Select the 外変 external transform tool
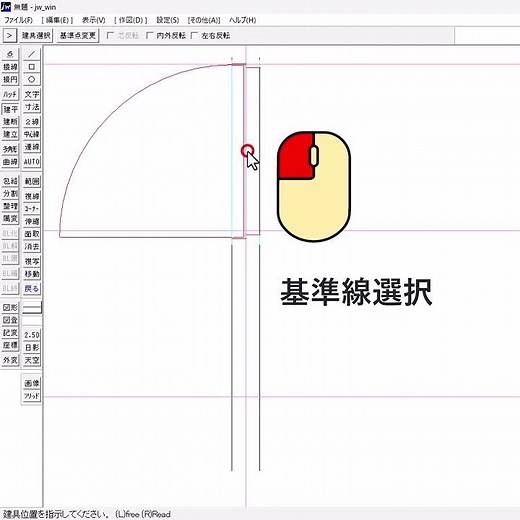This screenshot has height=520, width=520. pos(10,360)
